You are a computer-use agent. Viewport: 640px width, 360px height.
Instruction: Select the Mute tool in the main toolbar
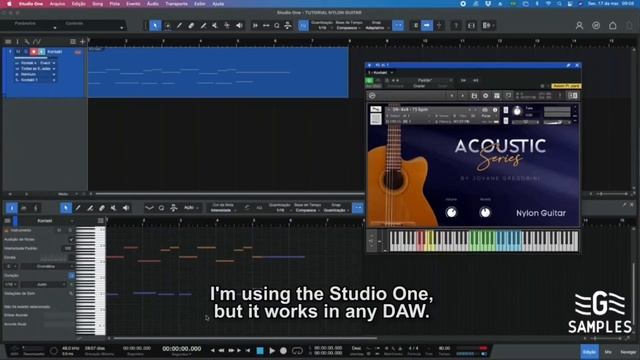pyautogui.click(x=215, y=26)
